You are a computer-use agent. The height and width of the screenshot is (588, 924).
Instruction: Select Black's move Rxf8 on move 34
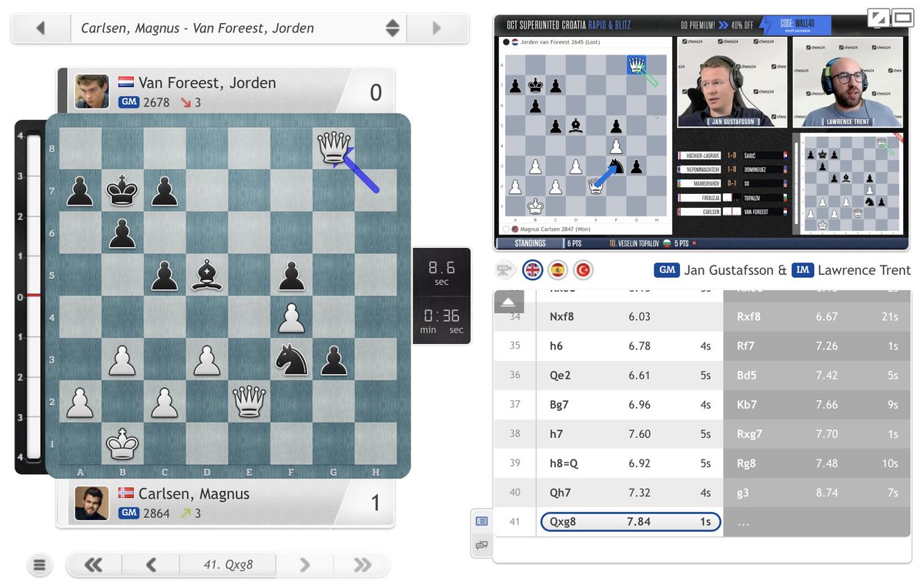coord(817,316)
